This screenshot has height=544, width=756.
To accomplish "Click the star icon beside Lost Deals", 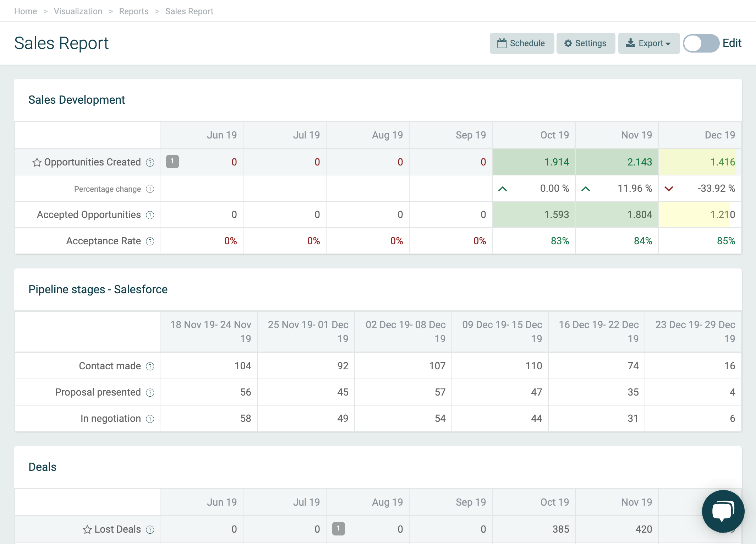I will tap(87, 529).
